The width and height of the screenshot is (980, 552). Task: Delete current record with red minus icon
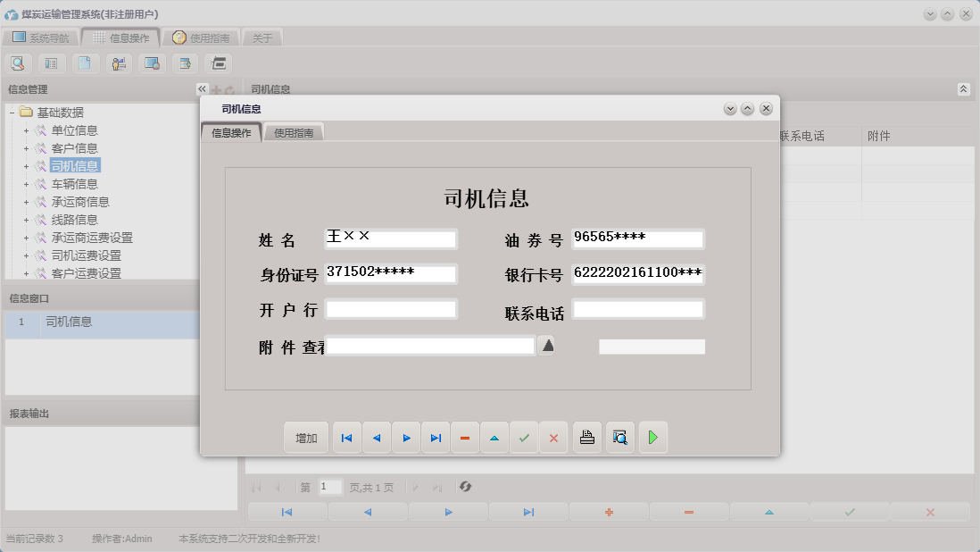(x=465, y=437)
